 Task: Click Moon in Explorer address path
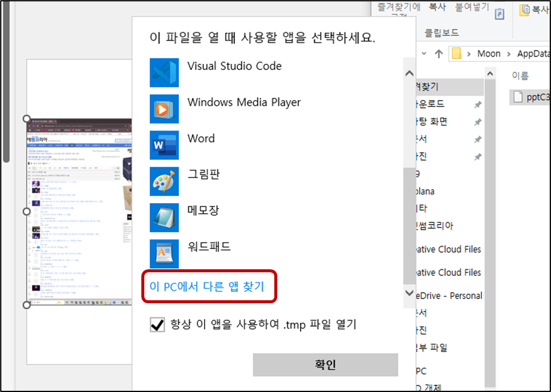pyautogui.click(x=488, y=54)
